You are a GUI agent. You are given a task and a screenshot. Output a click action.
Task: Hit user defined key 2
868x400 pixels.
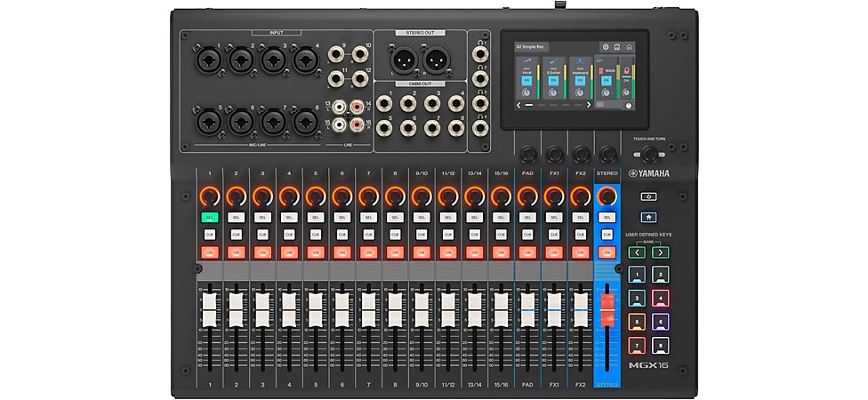click(x=661, y=274)
